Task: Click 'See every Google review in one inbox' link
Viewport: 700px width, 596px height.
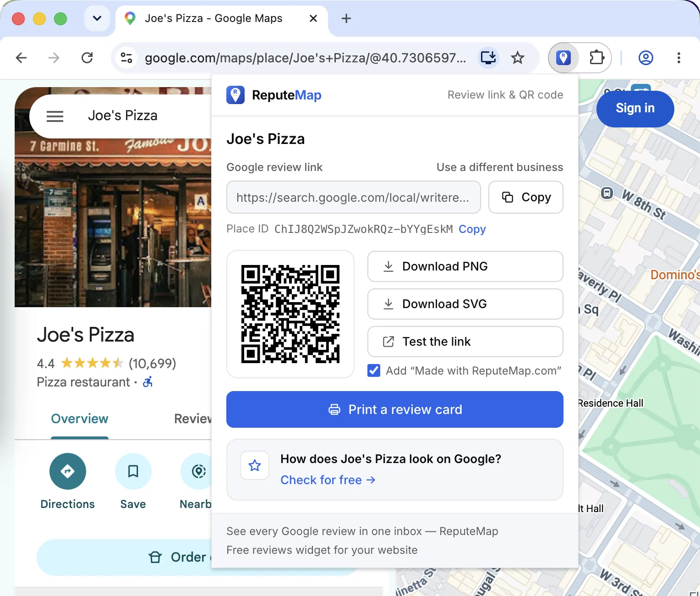Action: tap(362, 531)
